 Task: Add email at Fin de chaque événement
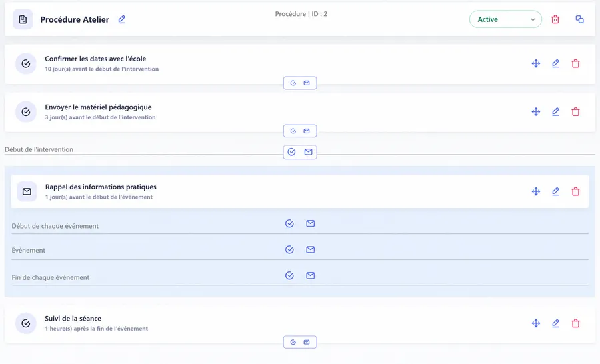coord(310,275)
